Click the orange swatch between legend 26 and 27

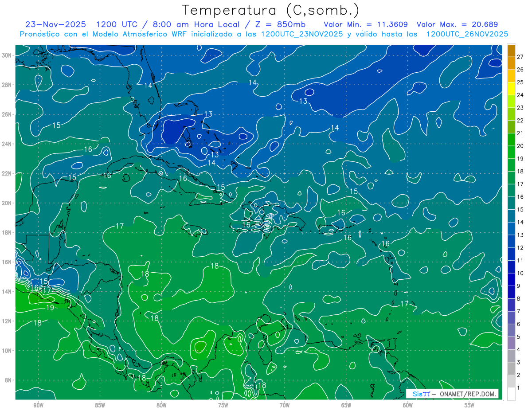511,63
